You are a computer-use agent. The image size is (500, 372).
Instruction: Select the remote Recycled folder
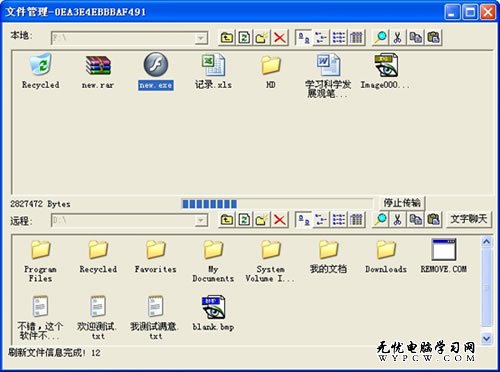[x=98, y=257]
